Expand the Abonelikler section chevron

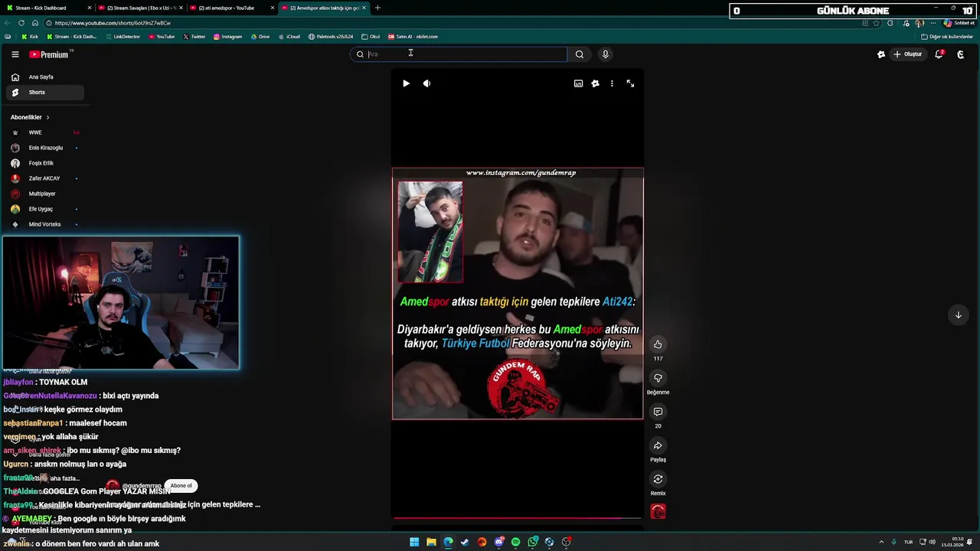[47, 117]
